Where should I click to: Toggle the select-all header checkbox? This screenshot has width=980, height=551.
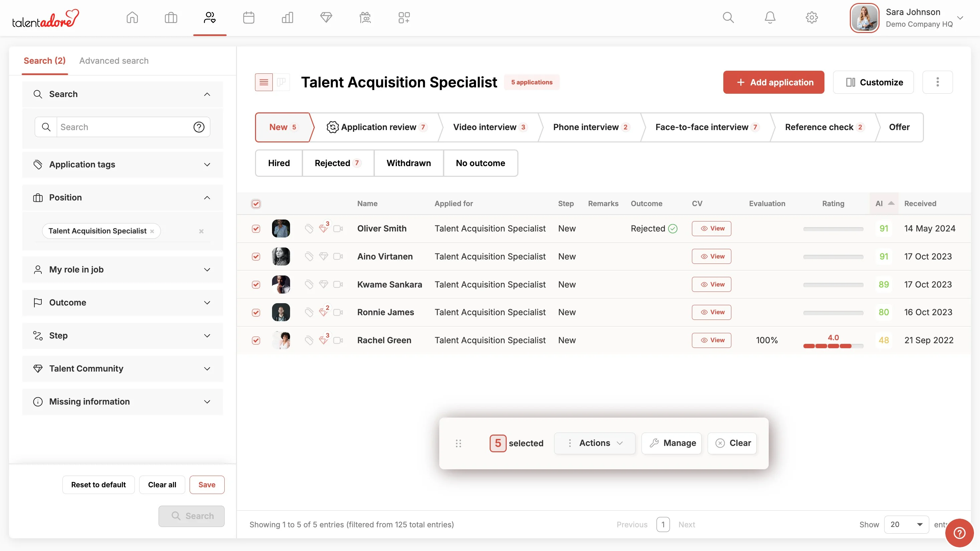[x=256, y=204]
